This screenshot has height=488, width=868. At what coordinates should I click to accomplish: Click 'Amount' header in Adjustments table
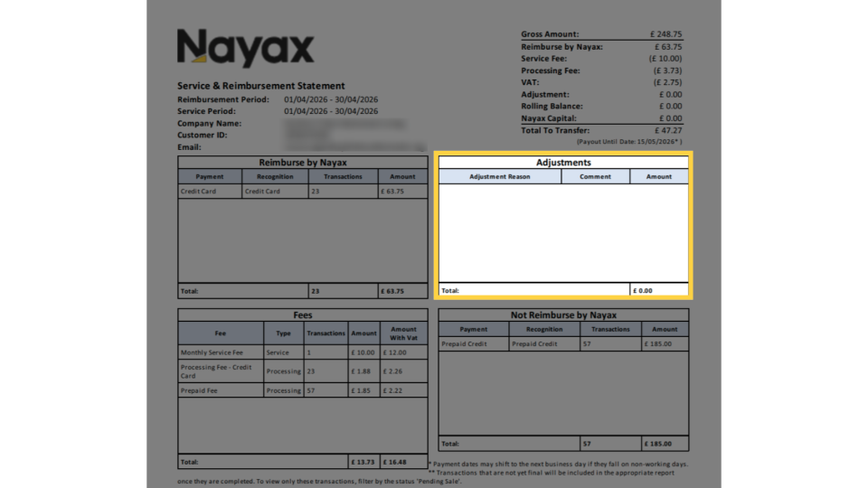tap(659, 176)
